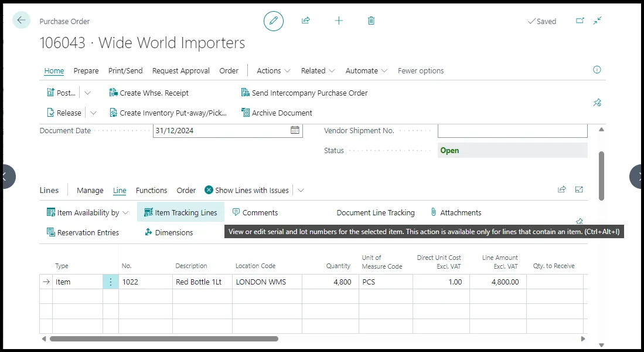The image size is (644, 352).
Task: Maximize the Lines part icon
Action: [579, 189]
